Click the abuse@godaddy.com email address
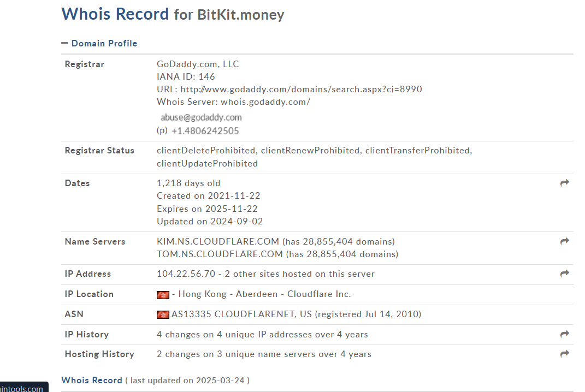The width and height of the screenshot is (585, 392). pyautogui.click(x=201, y=117)
